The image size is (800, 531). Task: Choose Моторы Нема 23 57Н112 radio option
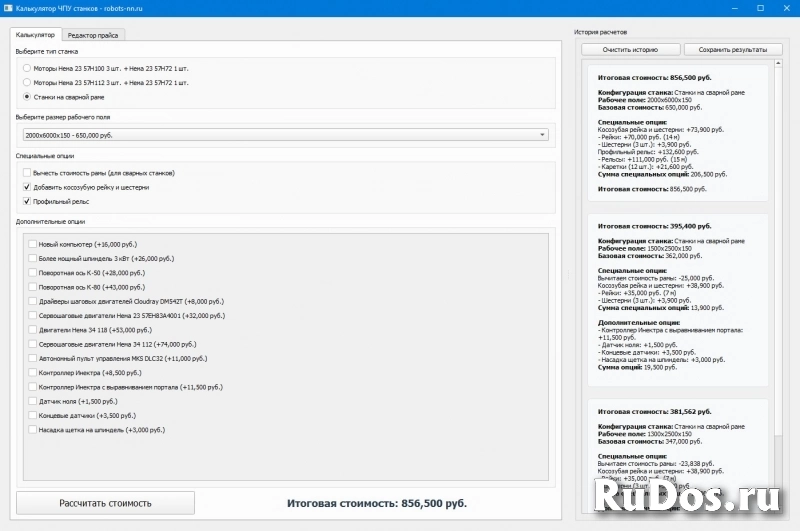27,83
